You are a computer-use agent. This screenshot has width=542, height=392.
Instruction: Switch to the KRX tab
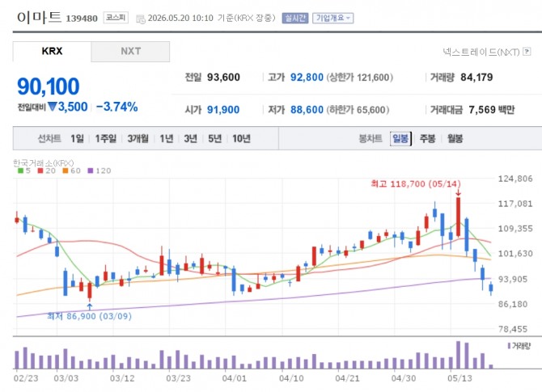pyautogui.click(x=52, y=52)
